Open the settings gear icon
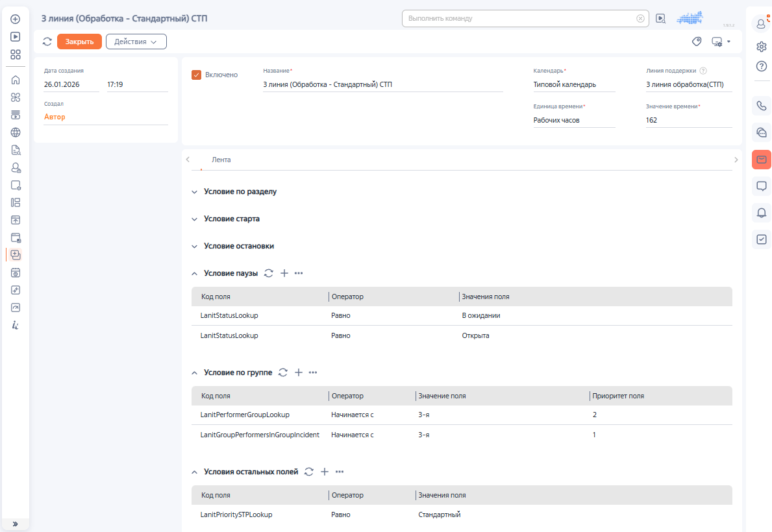This screenshot has height=532, width=772. [x=762, y=46]
